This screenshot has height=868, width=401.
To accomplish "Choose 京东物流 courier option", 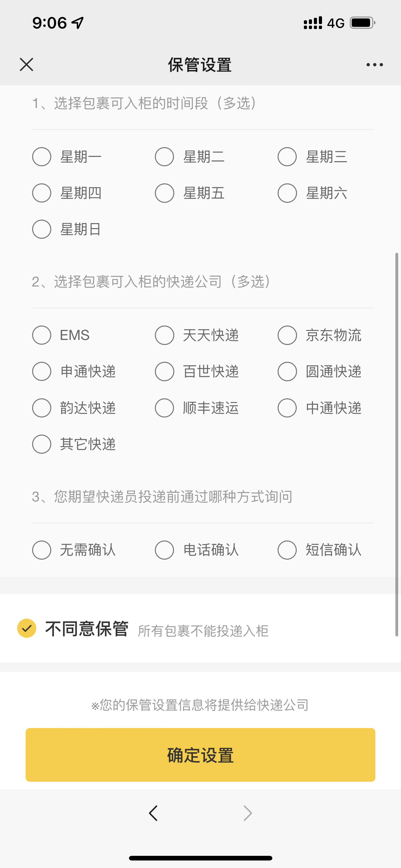I will point(287,335).
